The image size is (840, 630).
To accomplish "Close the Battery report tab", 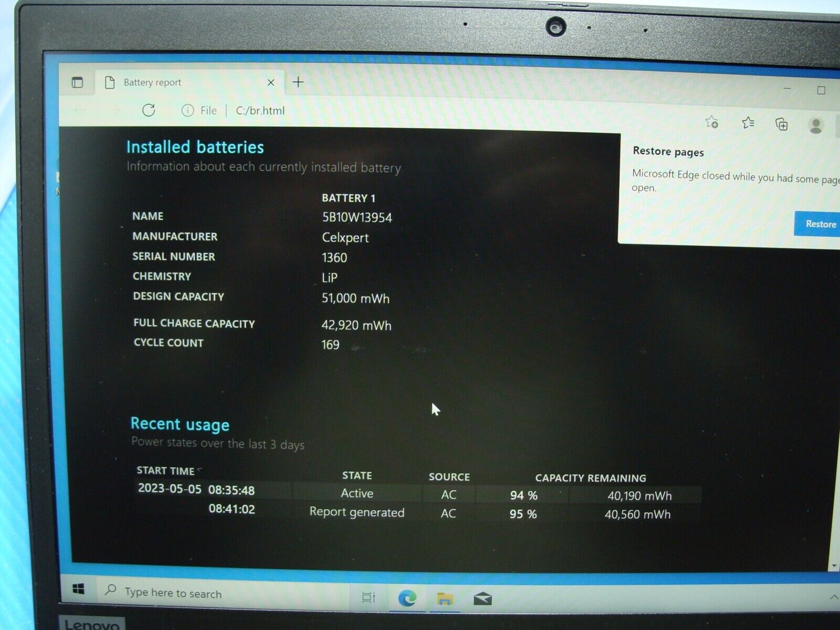I will coord(271,82).
